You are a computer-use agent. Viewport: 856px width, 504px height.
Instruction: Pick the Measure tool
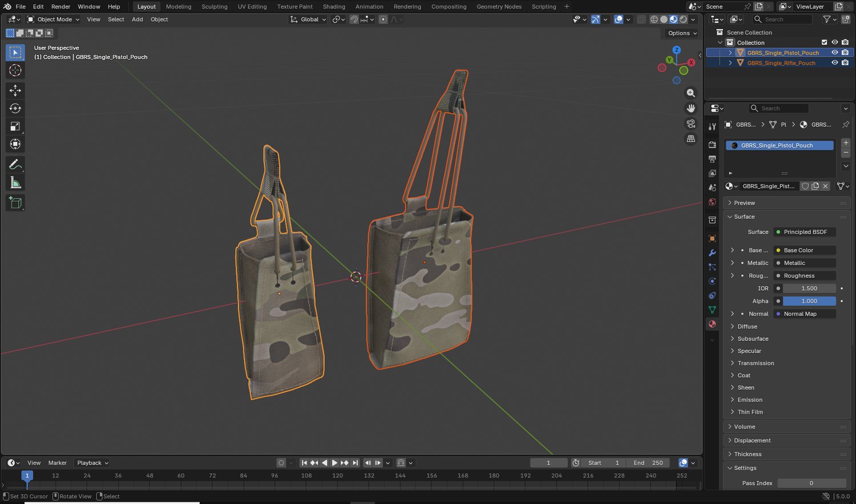15,183
